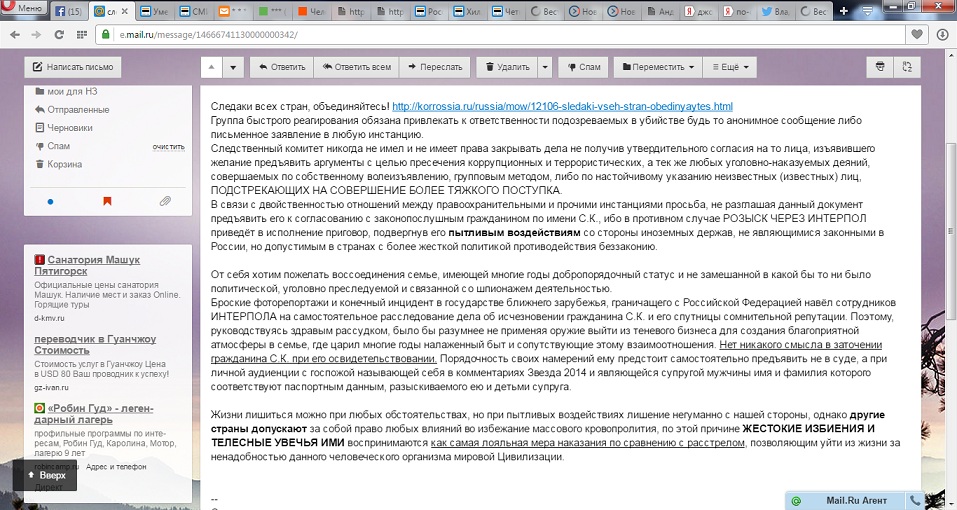Viewport: 957px width, 510px height.
Task: Click the Написать письмо compose button
Action: [x=72, y=67]
